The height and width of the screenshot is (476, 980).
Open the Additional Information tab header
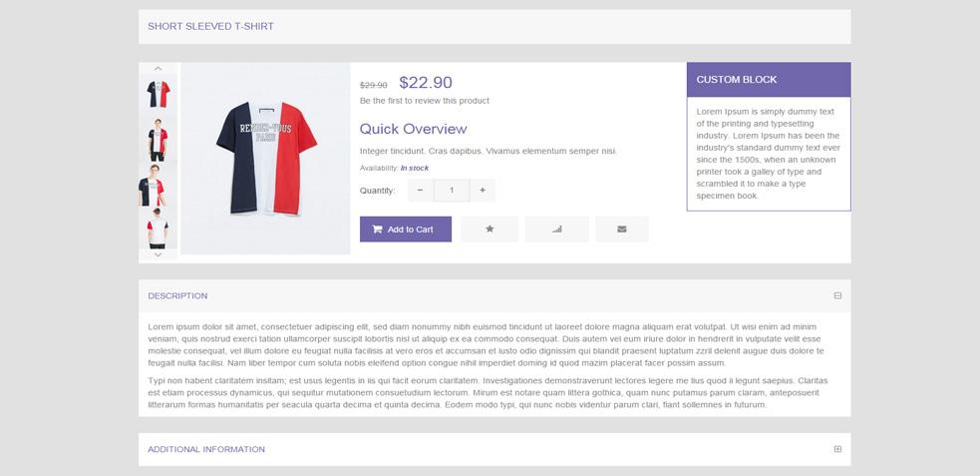(x=494, y=449)
